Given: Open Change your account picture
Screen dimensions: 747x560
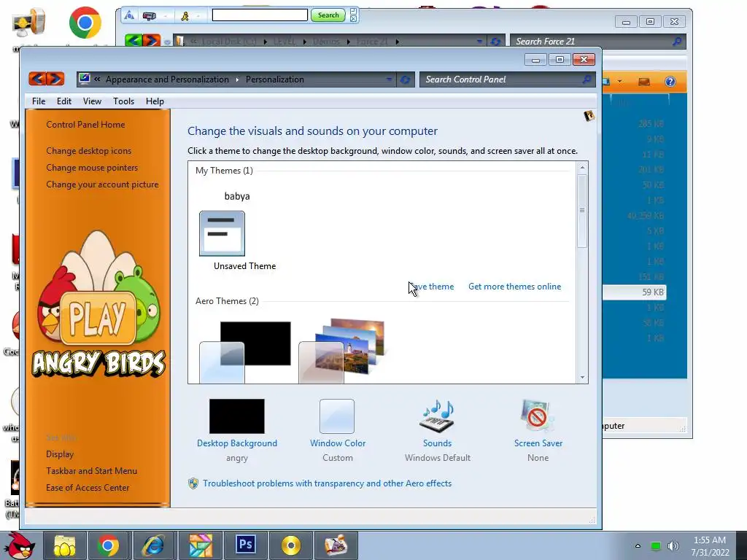Looking at the screenshot, I should pyautogui.click(x=102, y=184).
